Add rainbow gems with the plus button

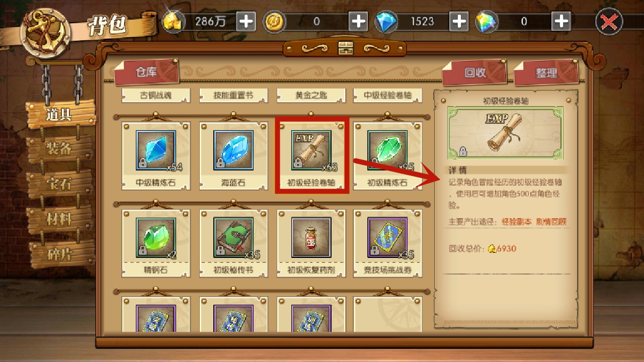tap(561, 22)
